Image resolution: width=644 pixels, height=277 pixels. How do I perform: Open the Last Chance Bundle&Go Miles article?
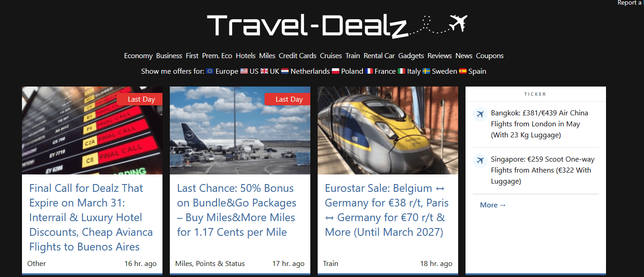[237, 210]
